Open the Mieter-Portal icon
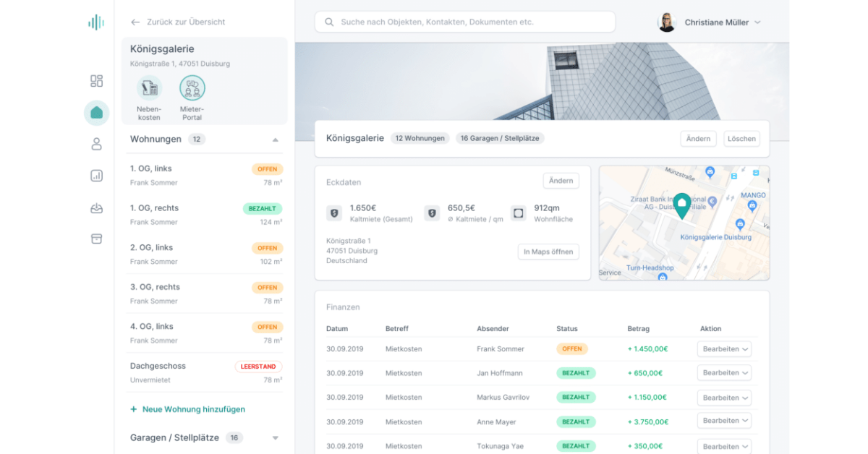Screen dimensions: 868x454 click(x=192, y=88)
